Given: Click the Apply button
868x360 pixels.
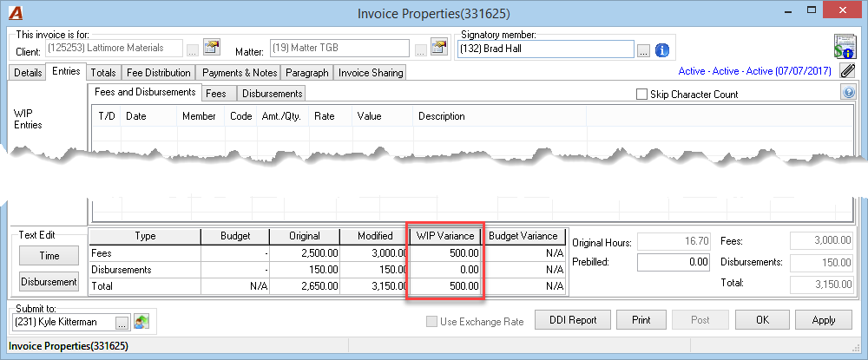Looking at the screenshot, I should coord(824,319).
